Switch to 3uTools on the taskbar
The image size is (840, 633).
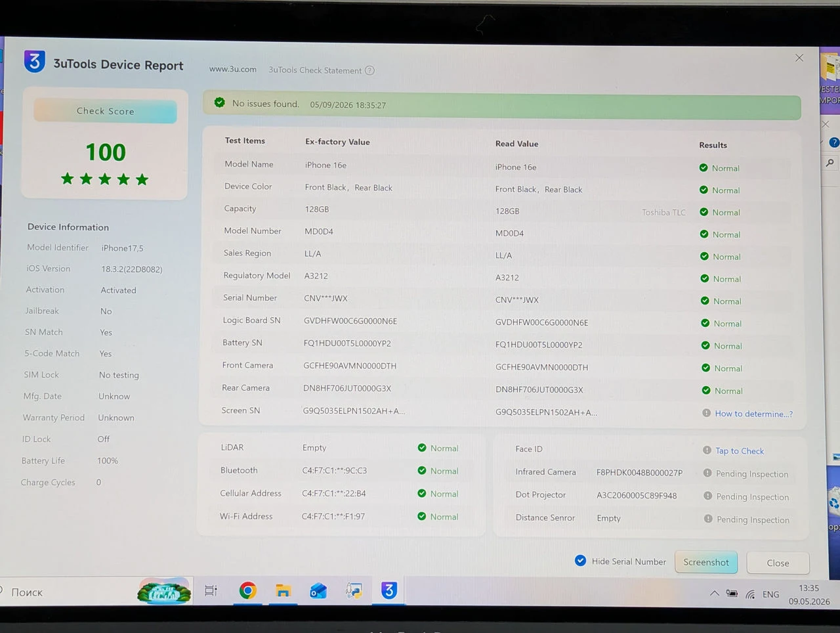389,590
